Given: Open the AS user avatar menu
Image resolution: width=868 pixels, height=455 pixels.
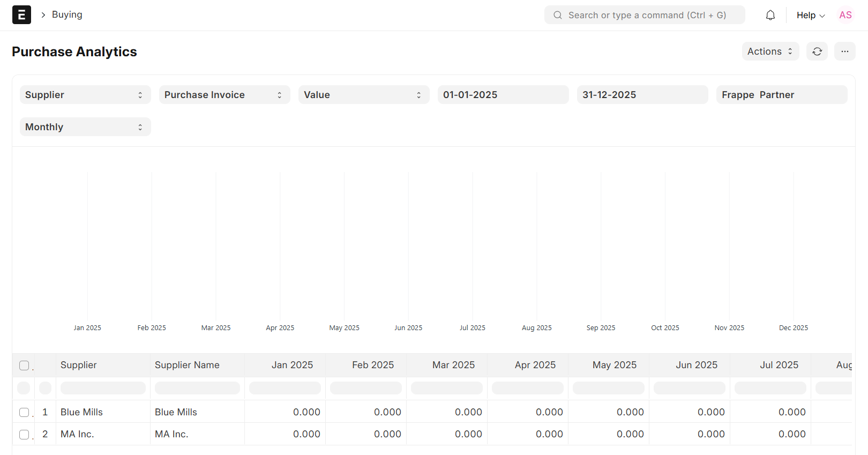Looking at the screenshot, I should click(845, 15).
